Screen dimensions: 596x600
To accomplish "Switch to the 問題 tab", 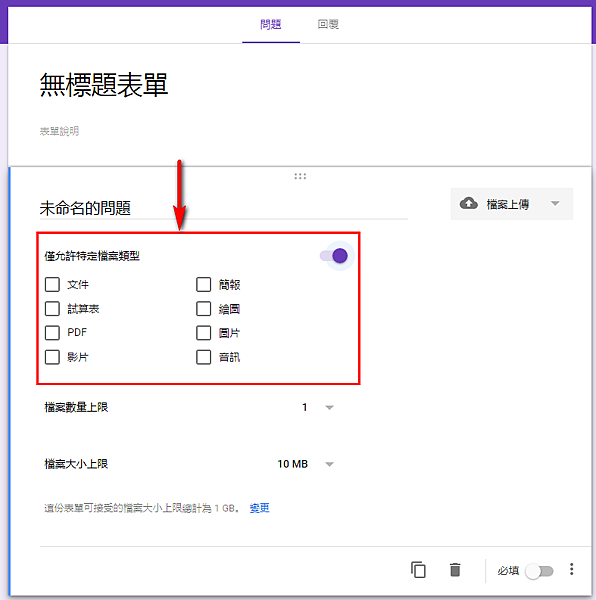I will (x=271, y=24).
